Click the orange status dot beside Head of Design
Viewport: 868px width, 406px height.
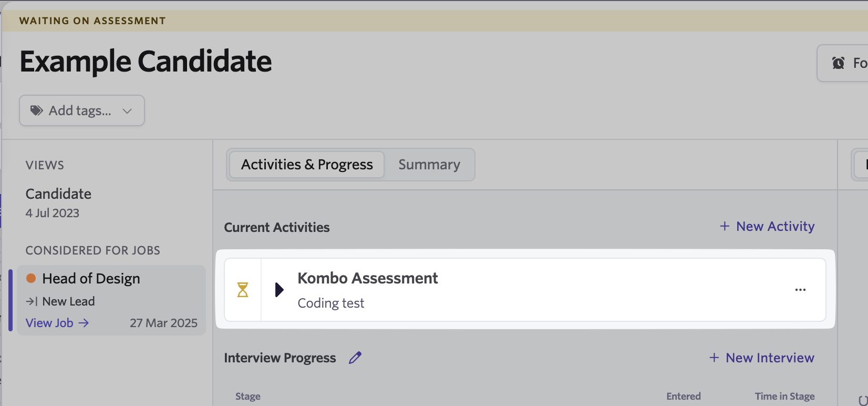point(31,278)
